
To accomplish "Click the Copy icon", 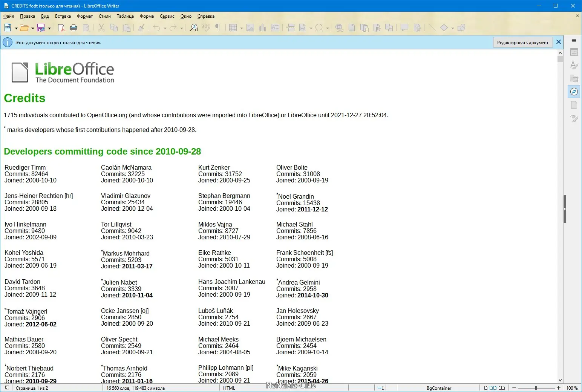I will tap(114, 28).
